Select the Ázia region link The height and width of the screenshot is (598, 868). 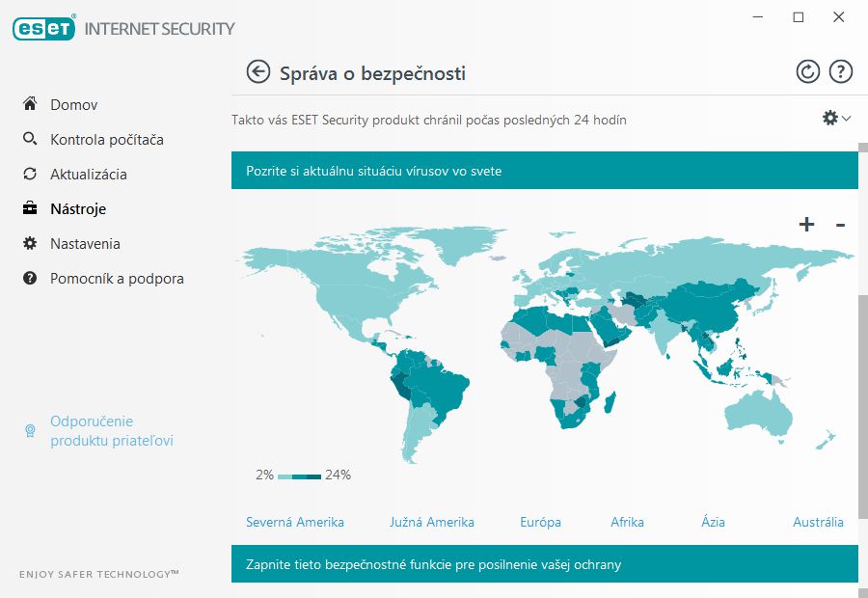tap(713, 522)
